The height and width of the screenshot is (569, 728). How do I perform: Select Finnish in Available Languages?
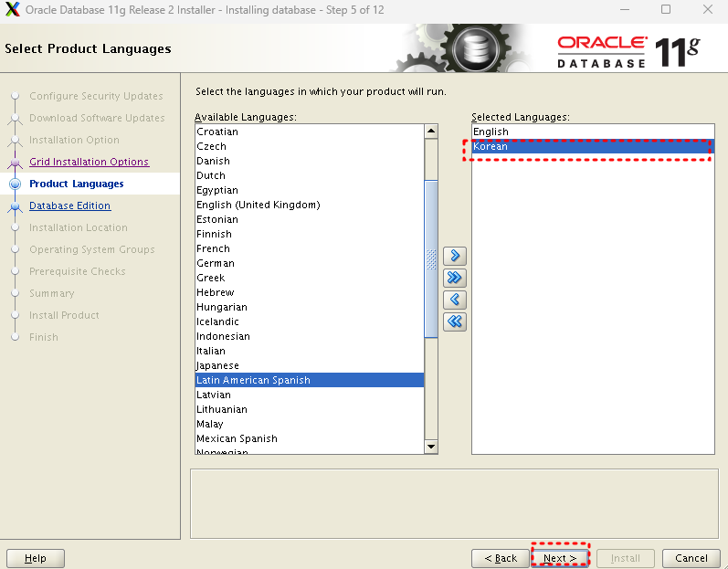pos(310,234)
